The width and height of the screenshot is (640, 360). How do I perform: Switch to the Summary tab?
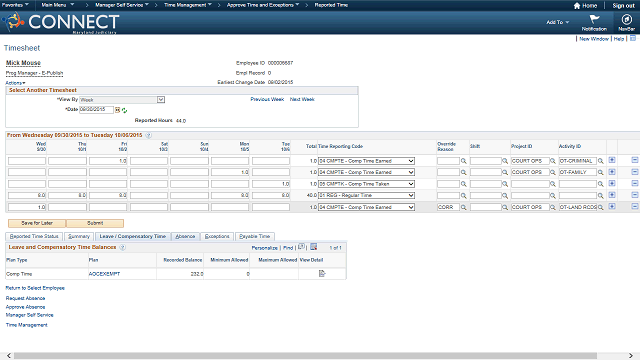(x=79, y=236)
